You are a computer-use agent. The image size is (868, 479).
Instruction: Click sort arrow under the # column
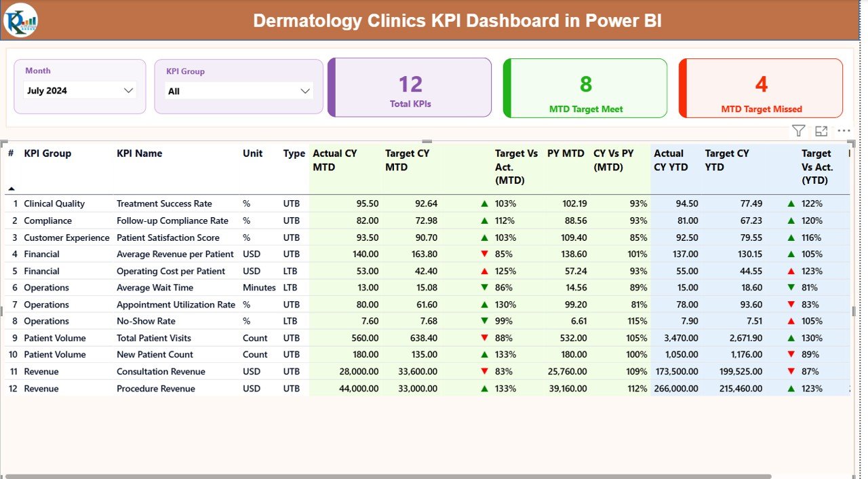12,189
